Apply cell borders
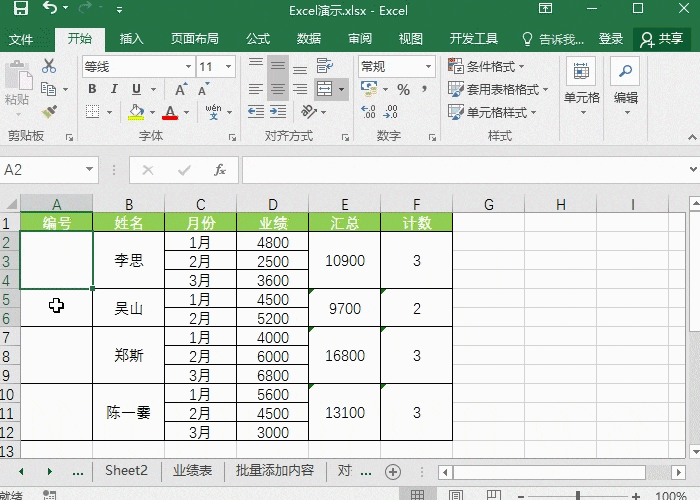This screenshot has width=700, height=500. click(x=92, y=112)
